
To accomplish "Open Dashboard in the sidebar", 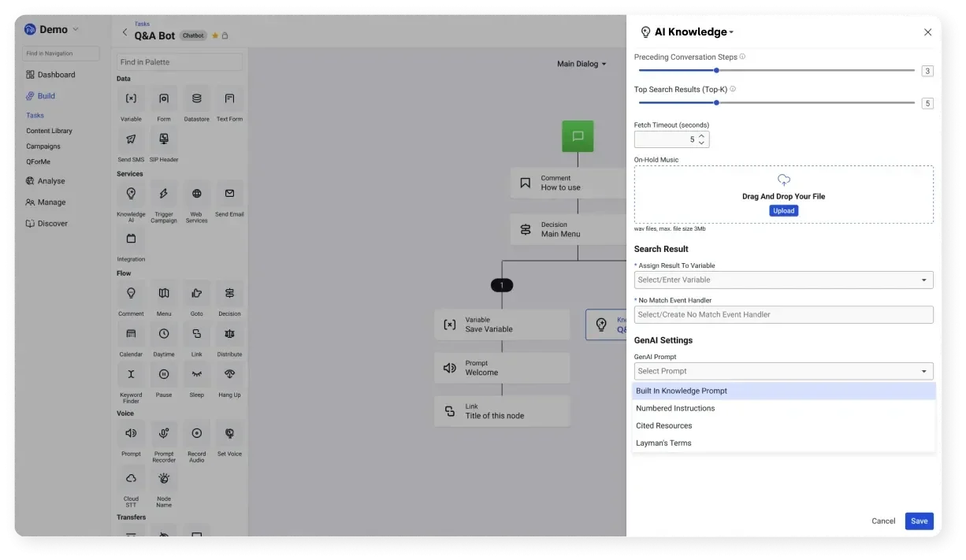I will coord(56,75).
